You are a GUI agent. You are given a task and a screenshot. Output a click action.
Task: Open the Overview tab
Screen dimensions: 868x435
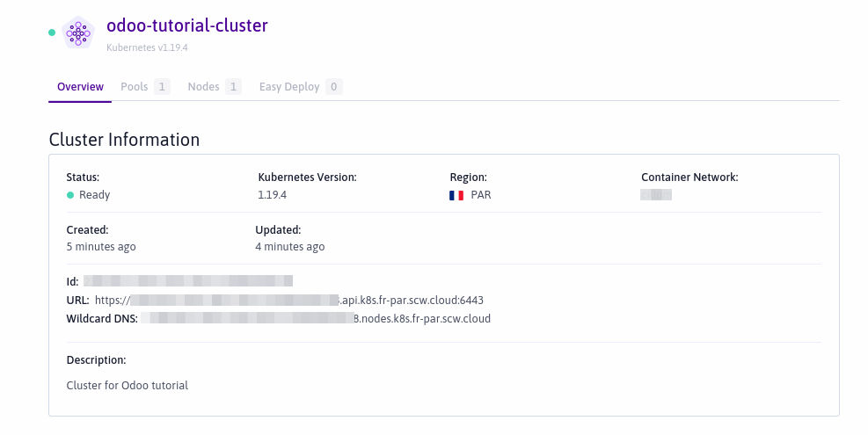coord(80,87)
